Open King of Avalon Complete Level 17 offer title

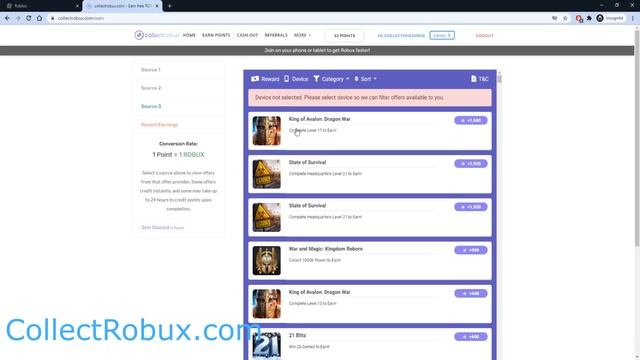point(320,119)
